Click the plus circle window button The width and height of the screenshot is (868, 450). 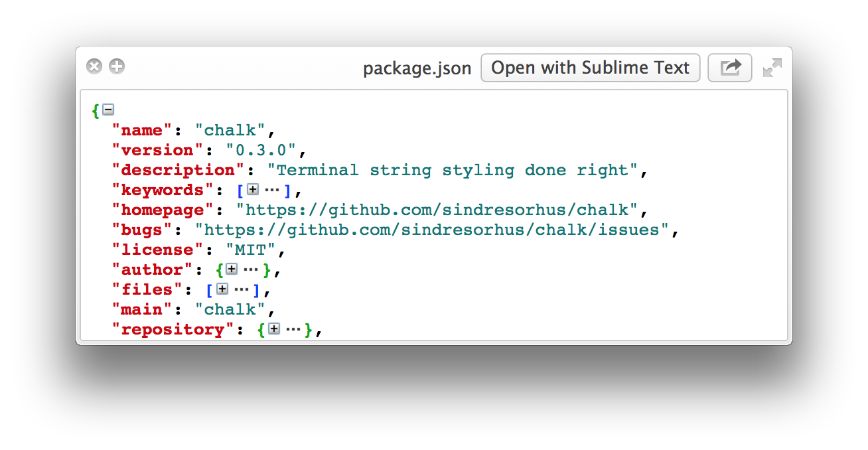117,66
